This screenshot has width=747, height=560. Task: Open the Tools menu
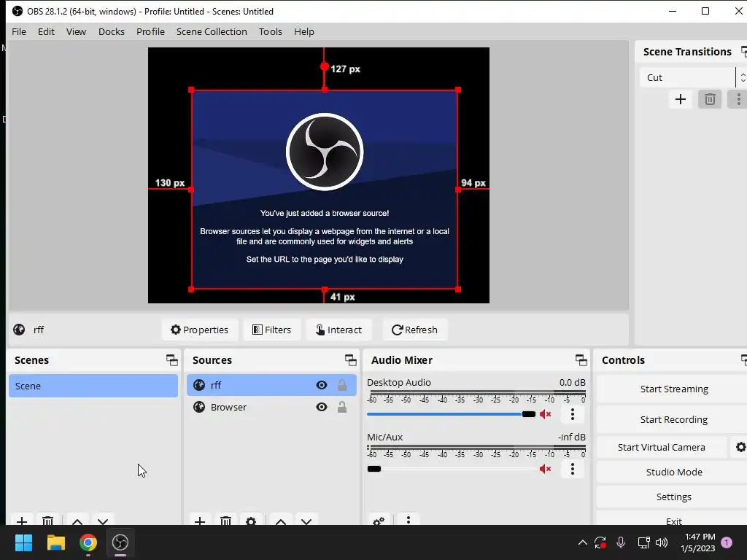[270, 31]
